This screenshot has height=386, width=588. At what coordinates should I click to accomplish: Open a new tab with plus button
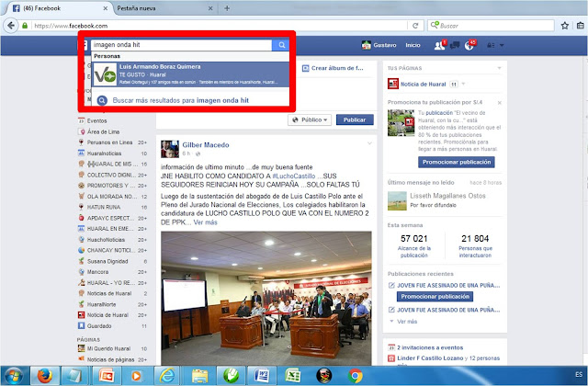pos(227,8)
